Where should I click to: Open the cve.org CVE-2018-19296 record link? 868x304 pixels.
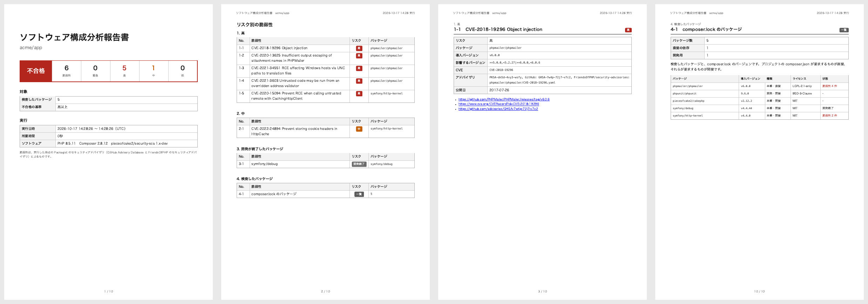[x=499, y=104]
